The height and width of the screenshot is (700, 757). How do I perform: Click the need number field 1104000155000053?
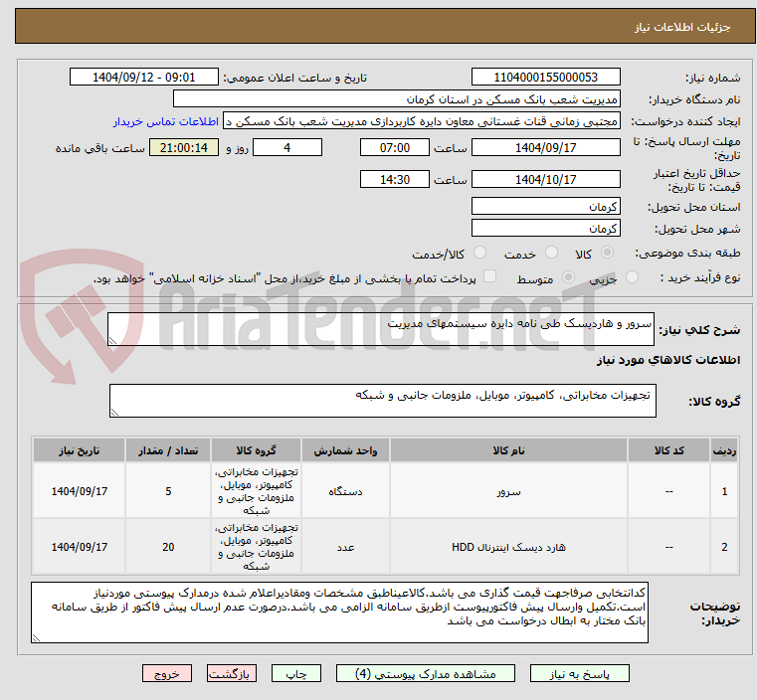(x=545, y=78)
